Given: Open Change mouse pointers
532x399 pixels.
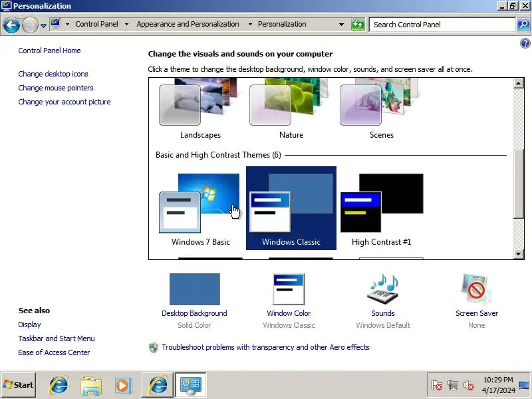Looking at the screenshot, I should [56, 88].
